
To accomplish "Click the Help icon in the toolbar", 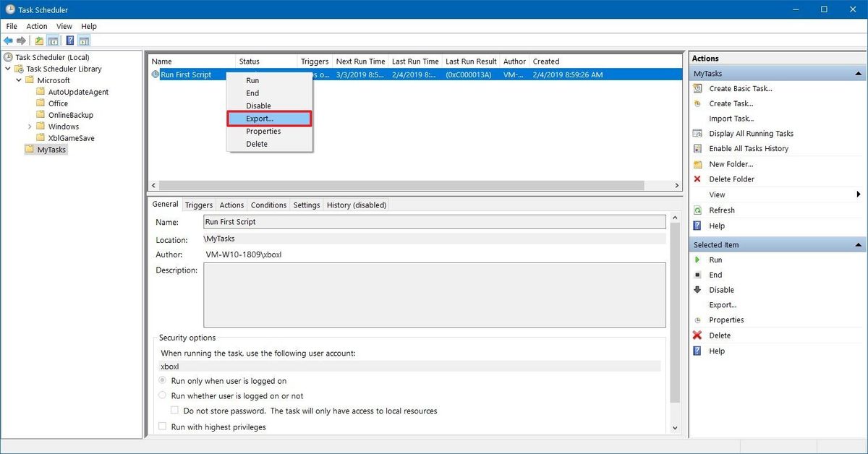I will tap(69, 40).
